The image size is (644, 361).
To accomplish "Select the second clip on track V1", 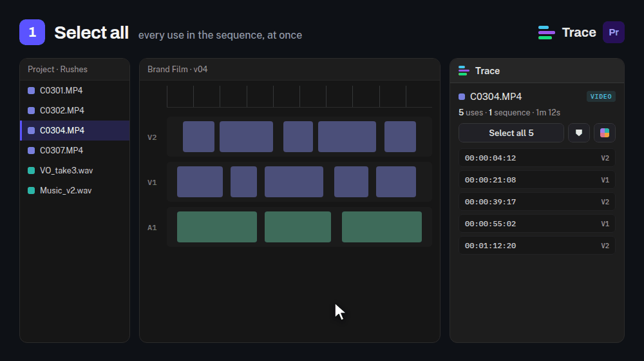I will tap(243, 182).
